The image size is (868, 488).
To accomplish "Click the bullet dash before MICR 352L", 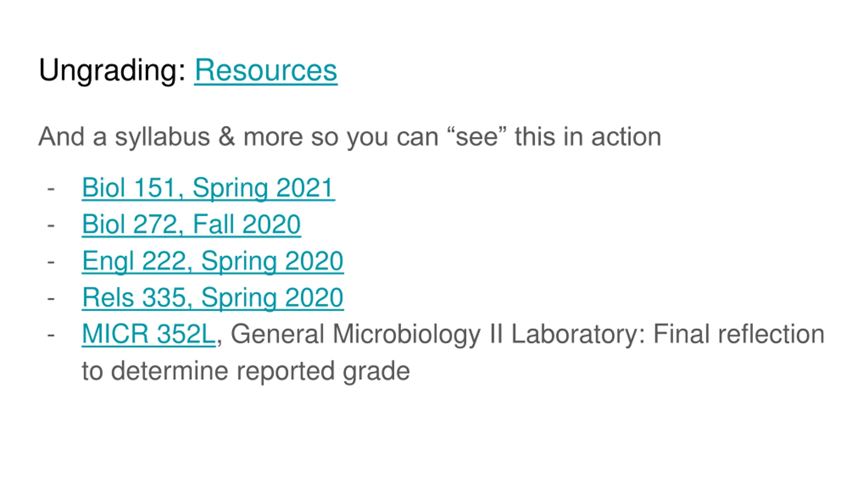I will 51,334.
